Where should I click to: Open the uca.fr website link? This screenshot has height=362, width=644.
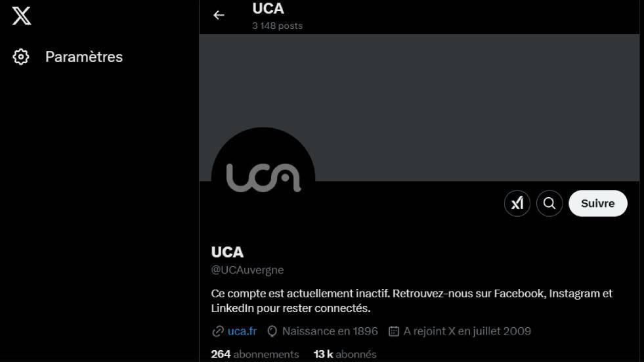pos(242,331)
